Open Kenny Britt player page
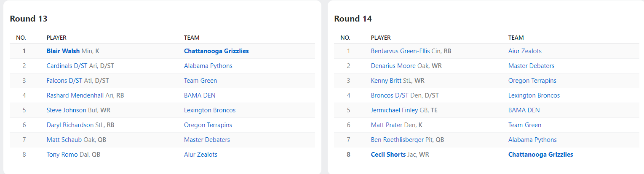Viewport: 644px width, 174px height. [385, 81]
